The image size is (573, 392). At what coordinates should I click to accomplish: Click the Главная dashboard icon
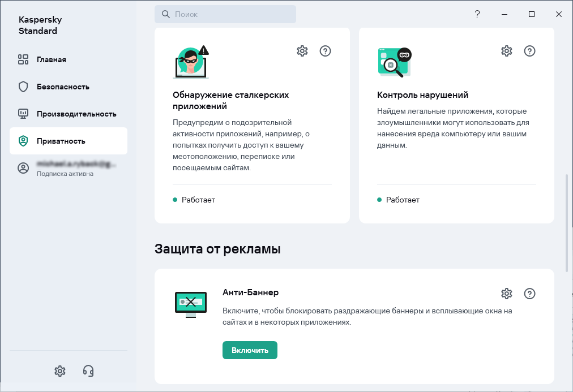point(23,59)
